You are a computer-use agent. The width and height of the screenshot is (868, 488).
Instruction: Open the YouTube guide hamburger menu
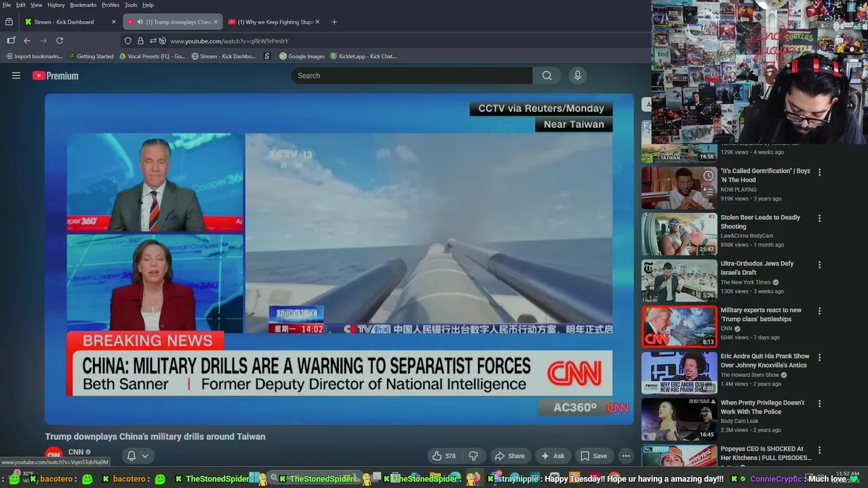point(16,76)
